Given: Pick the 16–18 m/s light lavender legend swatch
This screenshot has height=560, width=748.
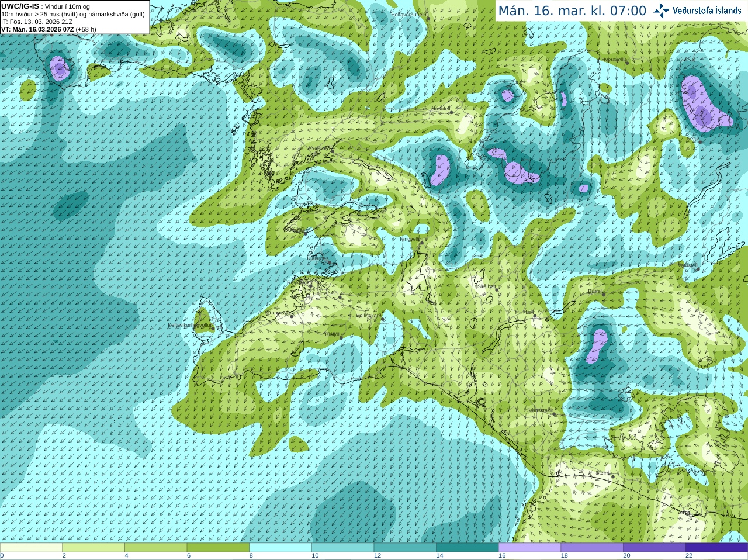Looking at the screenshot, I should pos(529,548).
